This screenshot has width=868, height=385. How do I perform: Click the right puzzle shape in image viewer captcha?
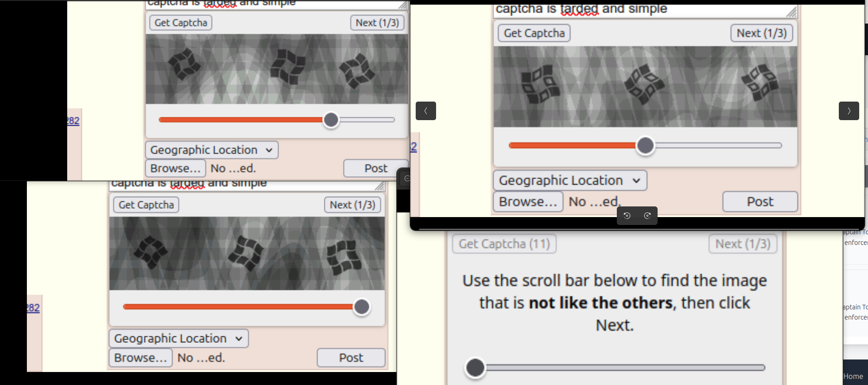[760, 83]
